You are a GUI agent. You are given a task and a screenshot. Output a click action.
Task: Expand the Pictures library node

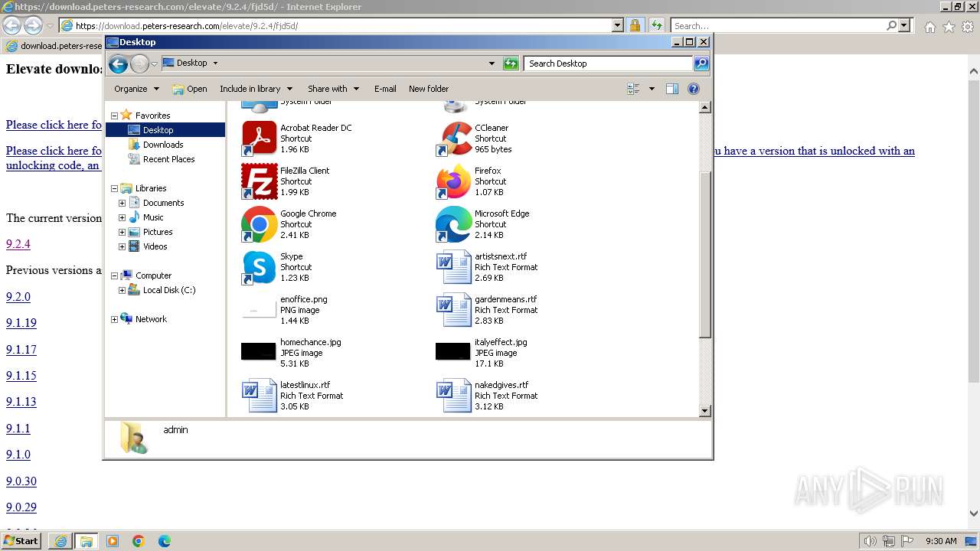122,232
